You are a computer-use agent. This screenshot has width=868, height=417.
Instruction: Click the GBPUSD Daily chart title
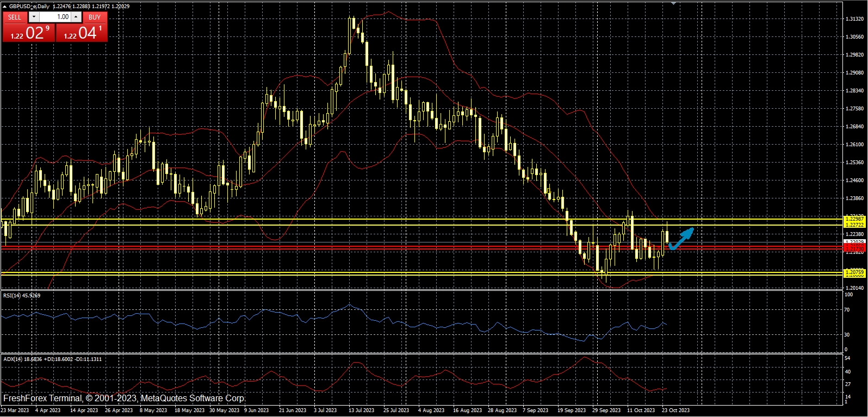(x=29, y=7)
